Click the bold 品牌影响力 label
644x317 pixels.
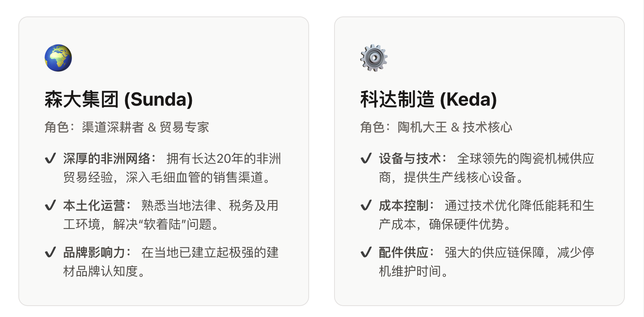coord(94,252)
